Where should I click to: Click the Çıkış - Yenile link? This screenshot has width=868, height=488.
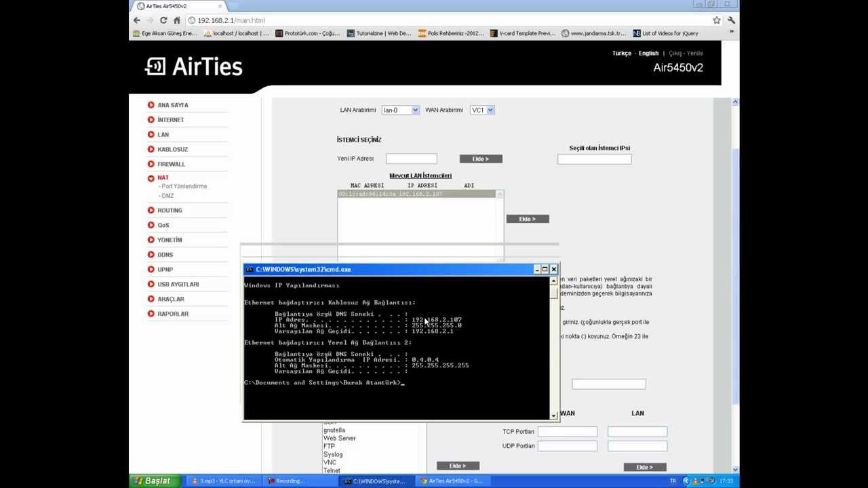pyautogui.click(x=686, y=54)
